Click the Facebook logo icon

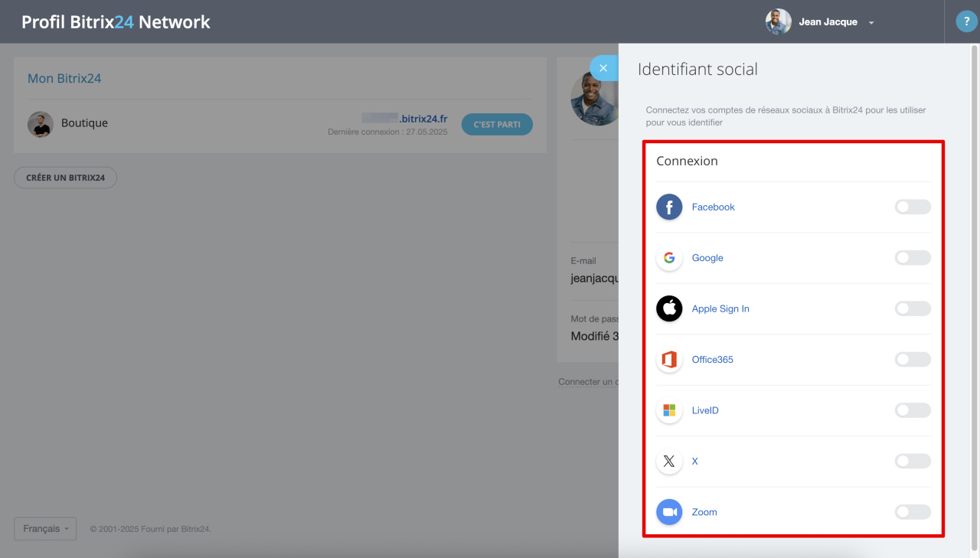pyautogui.click(x=669, y=207)
